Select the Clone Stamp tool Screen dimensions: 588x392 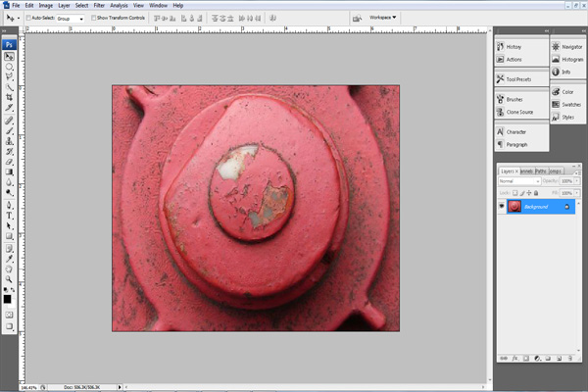(x=9, y=141)
